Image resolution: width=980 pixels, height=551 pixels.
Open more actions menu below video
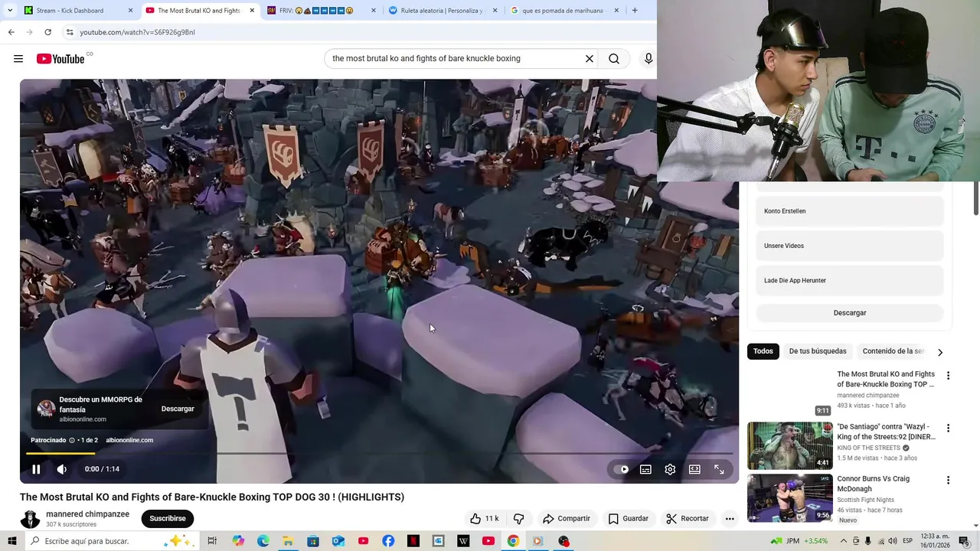[730, 518]
